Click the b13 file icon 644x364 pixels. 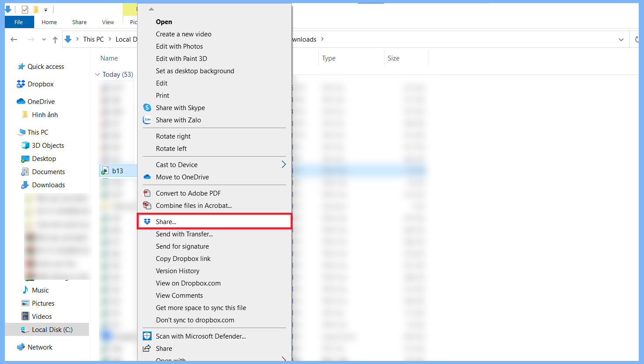pyautogui.click(x=105, y=171)
